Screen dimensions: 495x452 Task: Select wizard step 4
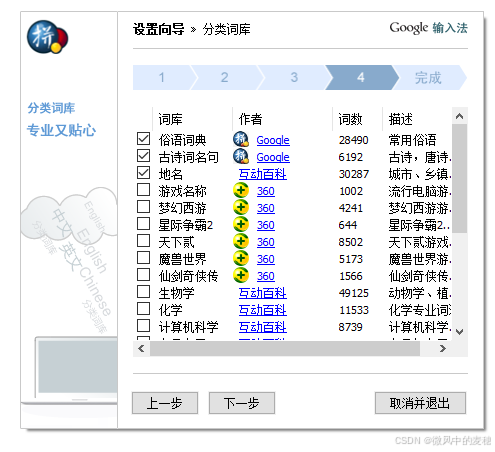pos(361,77)
